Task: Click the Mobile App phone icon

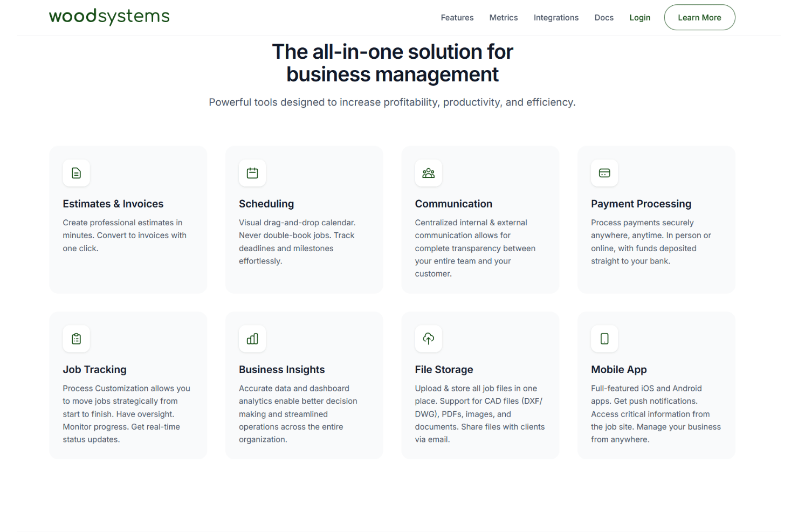Action: (x=604, y=338)
